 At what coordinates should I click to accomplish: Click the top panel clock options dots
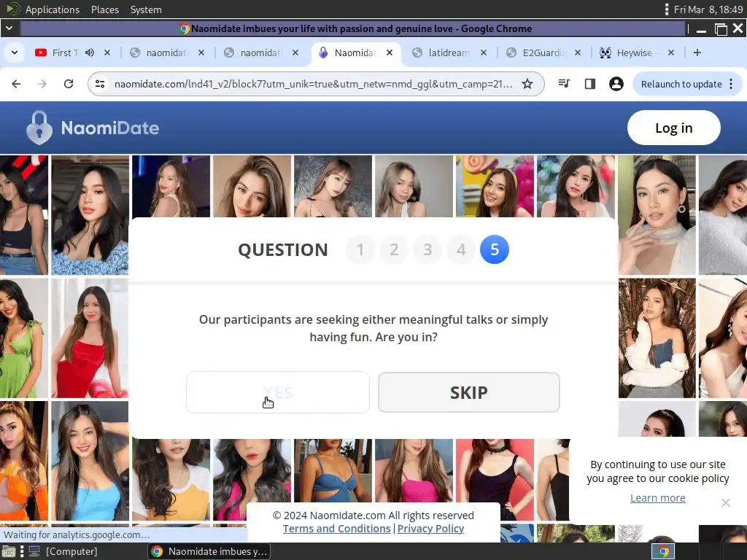(667, 9)
